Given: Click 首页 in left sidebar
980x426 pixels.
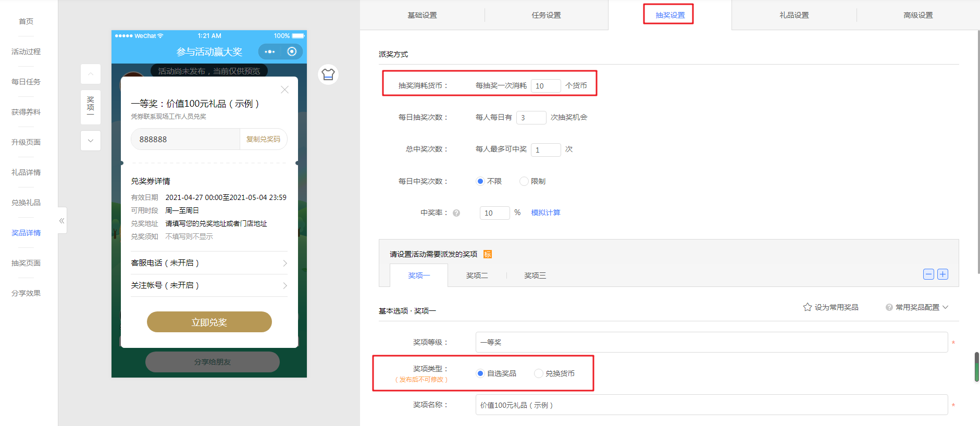Looking at the screenshot, I should coord(26,21).
